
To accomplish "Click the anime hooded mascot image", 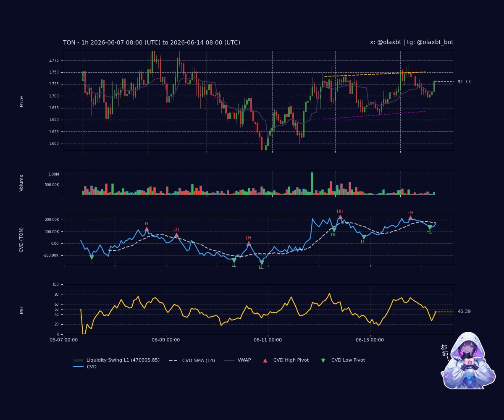I will click(x=468, y=360).
